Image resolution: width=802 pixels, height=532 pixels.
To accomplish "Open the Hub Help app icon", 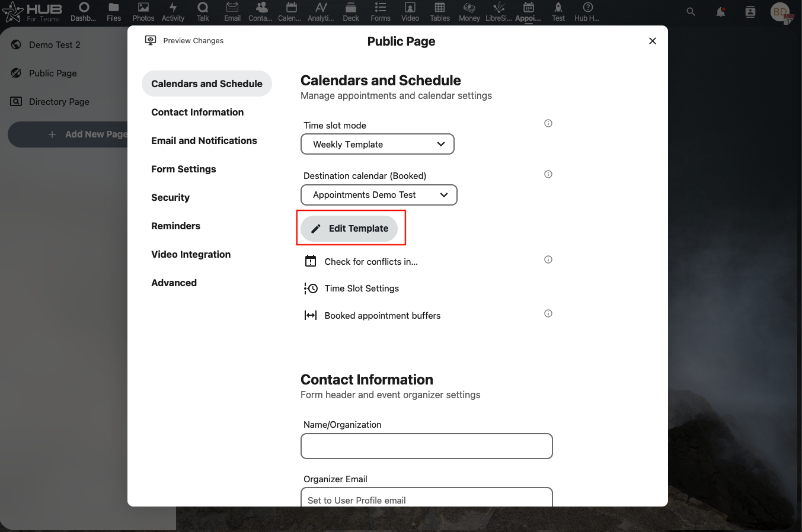I will (x=587, y=12).
